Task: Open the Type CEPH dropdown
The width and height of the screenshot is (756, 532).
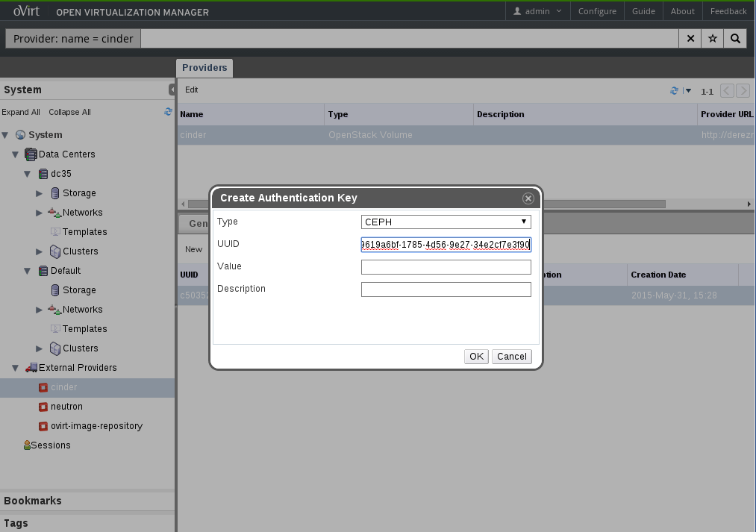Action: [x=446, y=222]
